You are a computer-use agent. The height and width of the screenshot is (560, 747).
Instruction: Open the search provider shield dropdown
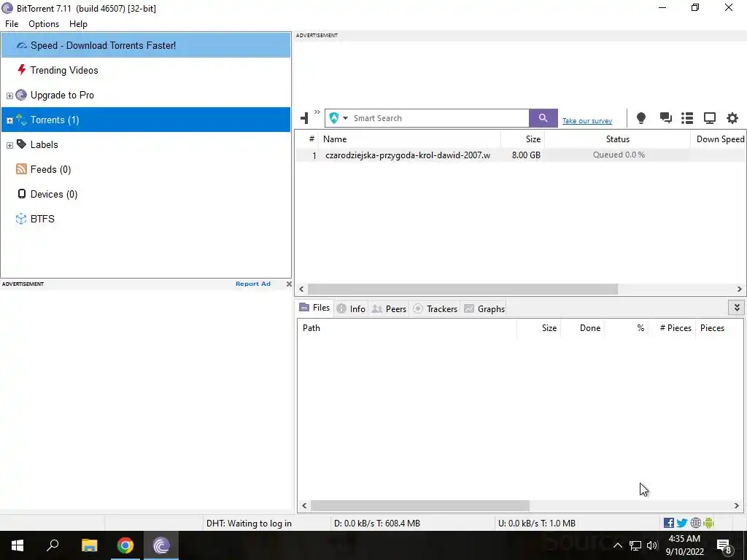338,118
